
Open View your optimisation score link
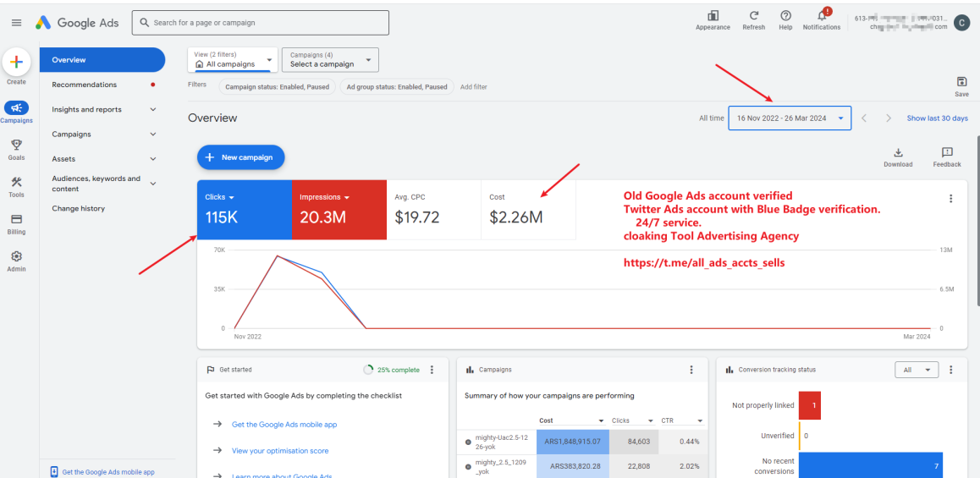[280, 451]
